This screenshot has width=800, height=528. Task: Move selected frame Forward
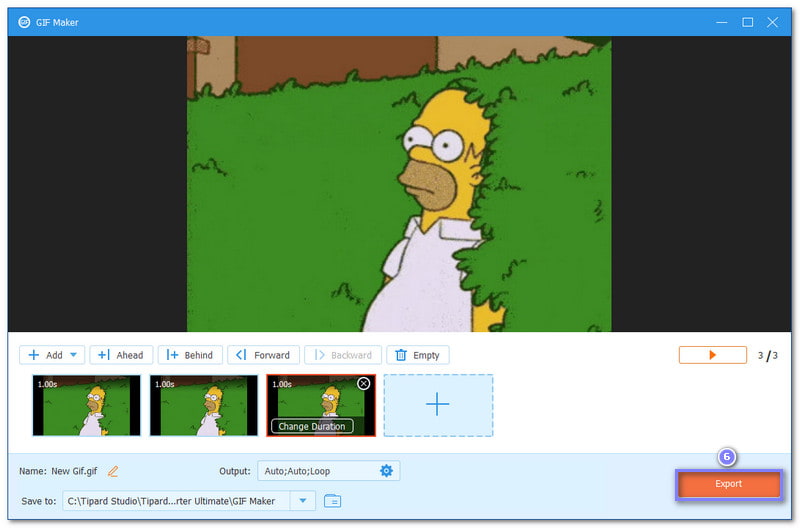[x=263, y=355]
